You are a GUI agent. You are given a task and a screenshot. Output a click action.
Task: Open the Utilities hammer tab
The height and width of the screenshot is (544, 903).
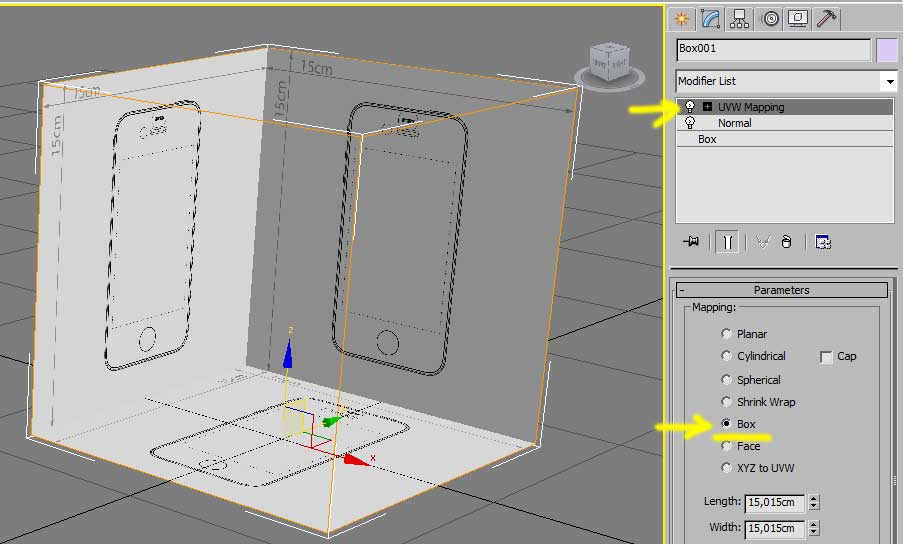click(x=826, y=19)
